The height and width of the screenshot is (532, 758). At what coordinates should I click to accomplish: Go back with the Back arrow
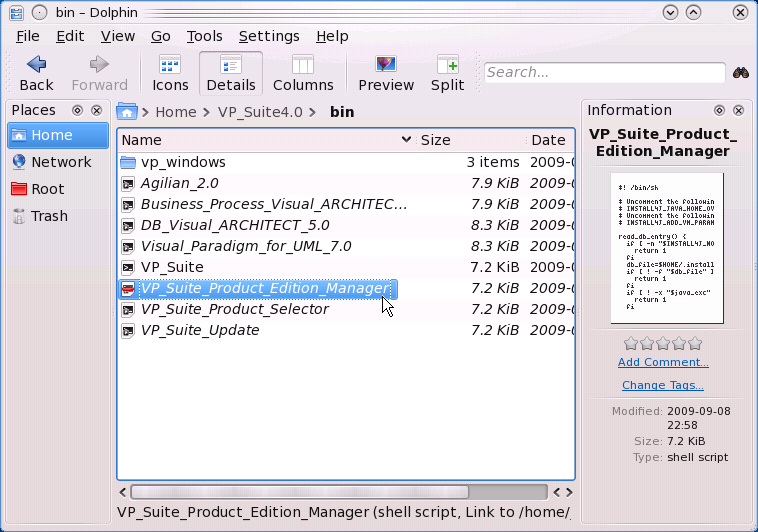(36, 74)
